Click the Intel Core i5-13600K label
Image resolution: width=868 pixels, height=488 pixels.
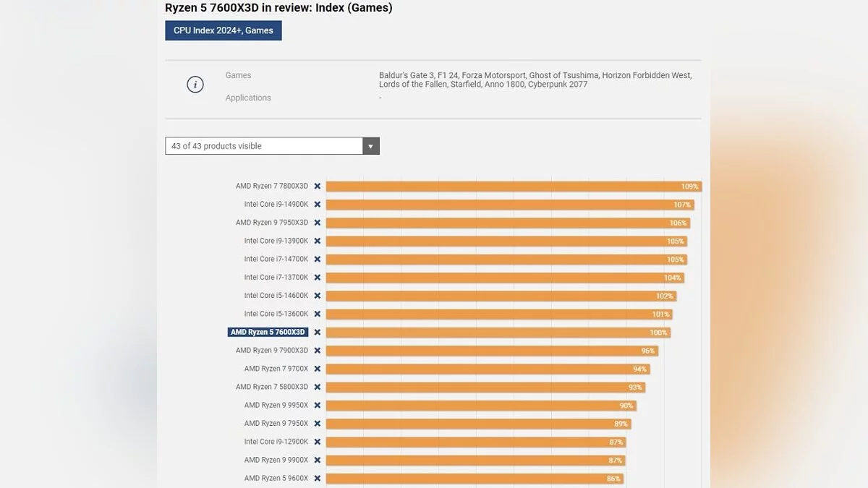tap(276, 314)
